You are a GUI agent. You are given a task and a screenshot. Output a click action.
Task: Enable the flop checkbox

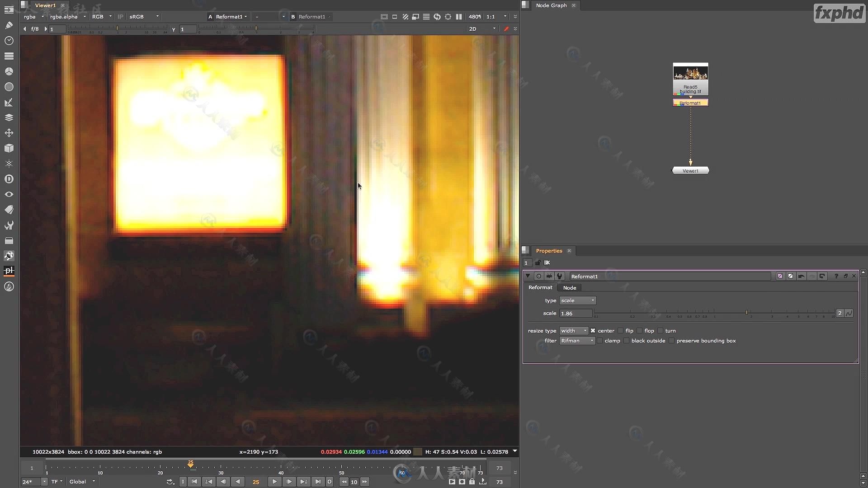click(x=639, y=331)
